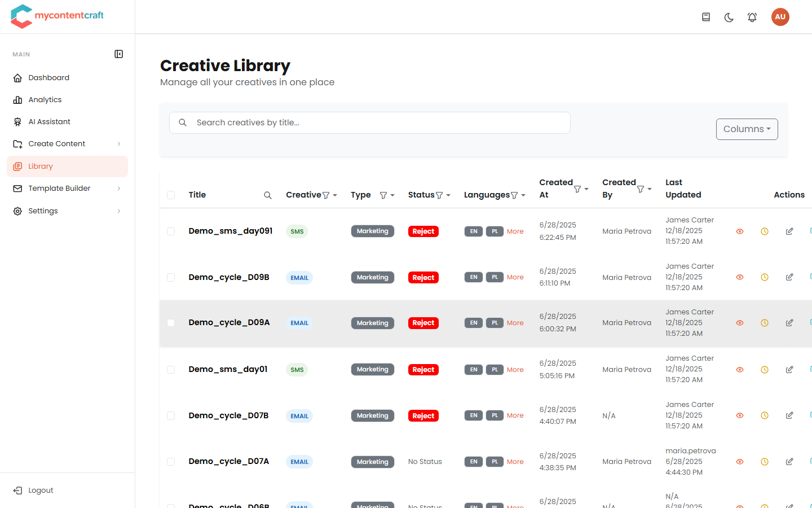Check the Demo_cycle_D07A row checkbox

tap(171, 462)
